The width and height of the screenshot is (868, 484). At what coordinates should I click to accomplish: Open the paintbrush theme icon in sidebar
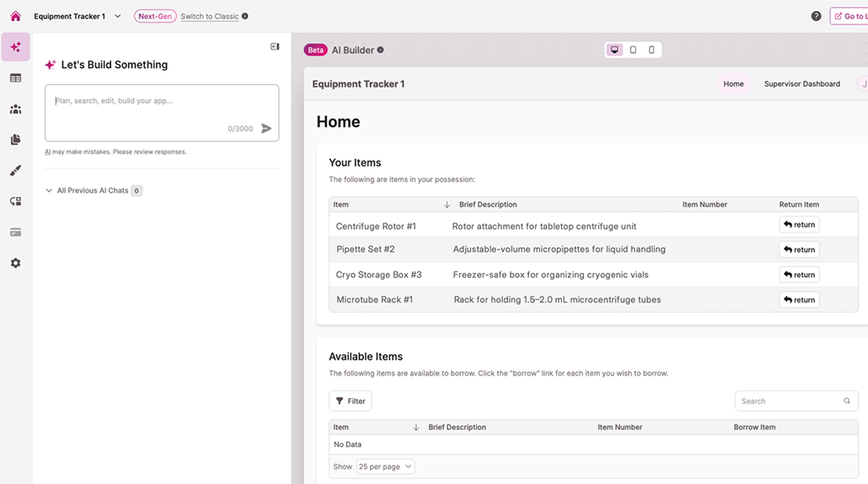coord(15,171)
